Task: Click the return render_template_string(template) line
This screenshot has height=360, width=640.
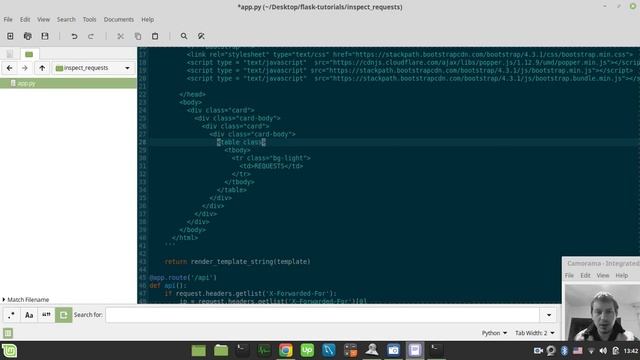Action: click(x=238, y=262)
